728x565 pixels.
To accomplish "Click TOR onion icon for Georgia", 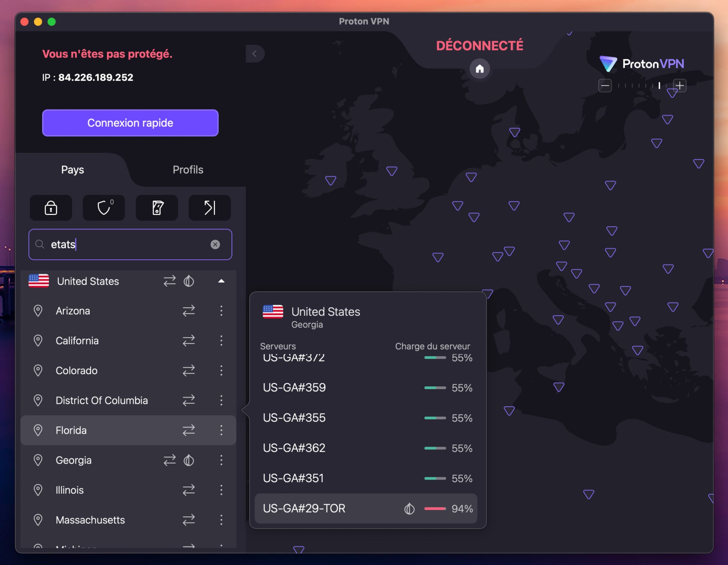I will [x=189, y=460].
